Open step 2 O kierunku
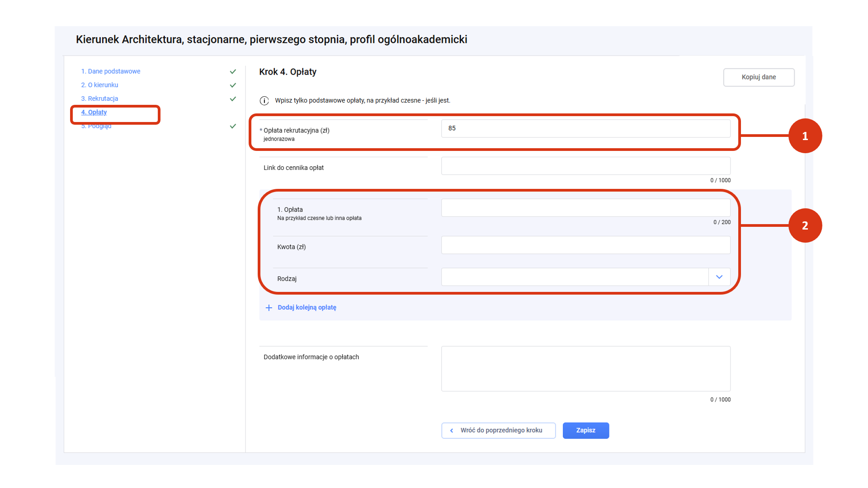This screenshot has height=488, width=868. pyautogui.click(x=99, y=85)
